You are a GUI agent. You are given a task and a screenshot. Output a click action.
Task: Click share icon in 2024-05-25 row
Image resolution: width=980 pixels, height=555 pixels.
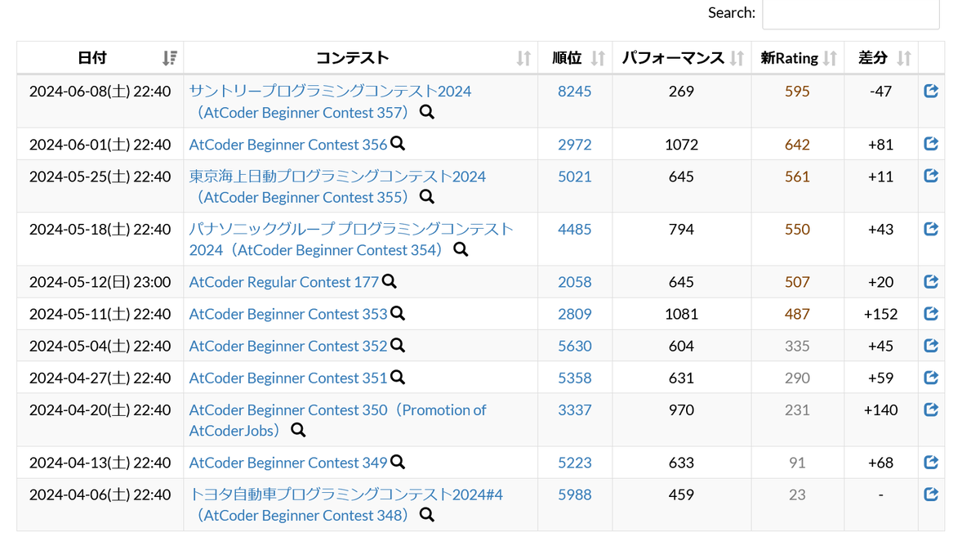click(x=931, y=176)
